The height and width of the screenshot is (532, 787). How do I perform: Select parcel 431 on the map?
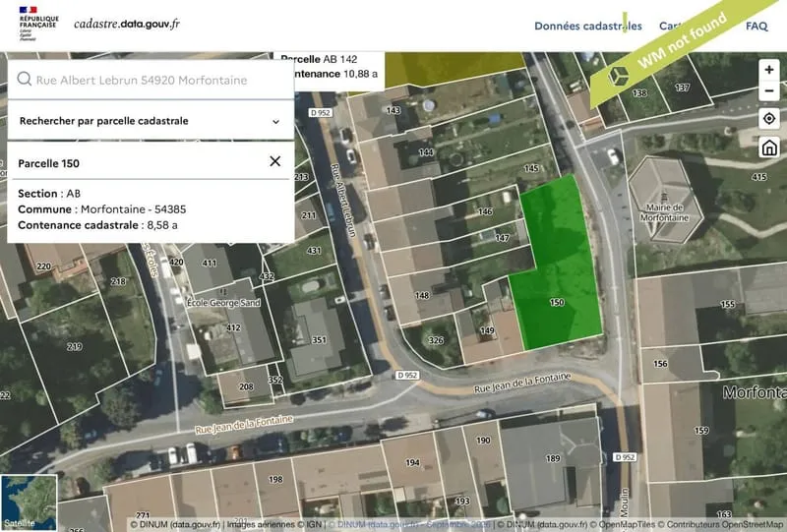click(314, 250)
